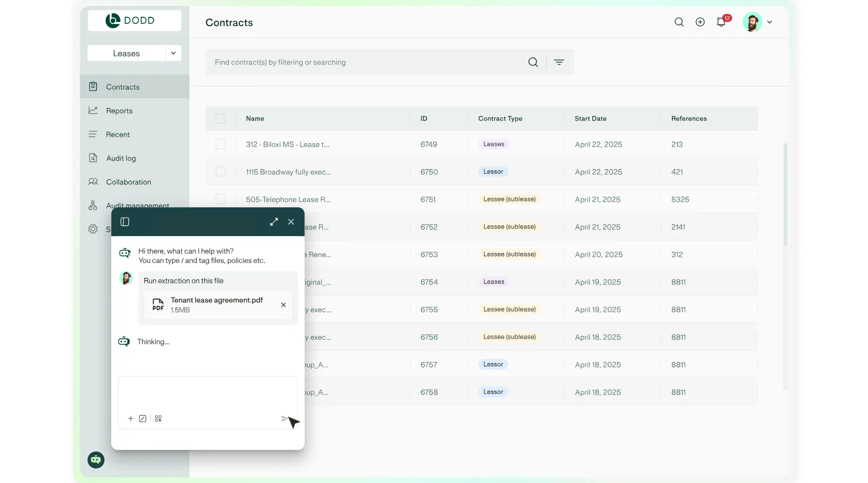The height and width of the screenshot is (483, 868).
Task: Expand the user profile menu chevron
Action: [769, 22]
